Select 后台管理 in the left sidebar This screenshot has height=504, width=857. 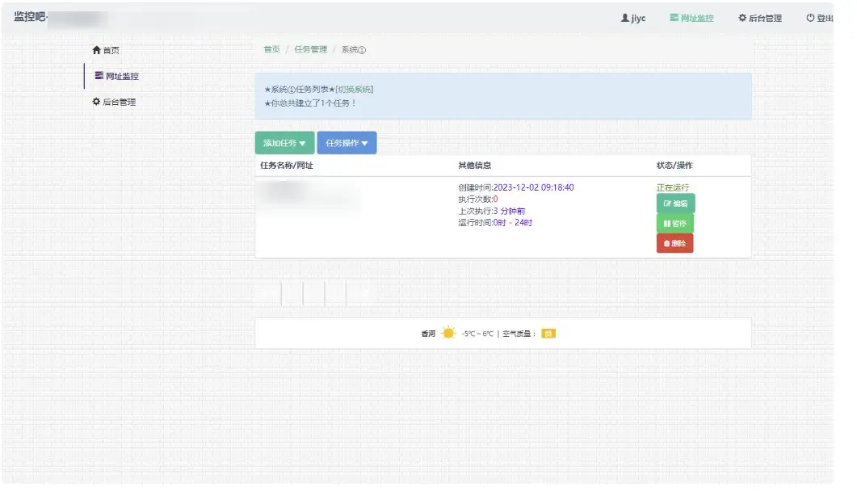(119, 103)
